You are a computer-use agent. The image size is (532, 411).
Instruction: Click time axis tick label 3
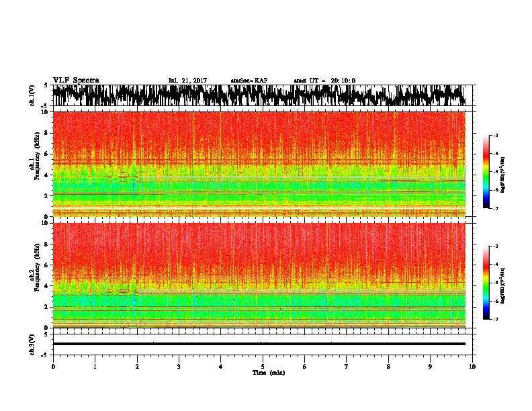(179, 366)
